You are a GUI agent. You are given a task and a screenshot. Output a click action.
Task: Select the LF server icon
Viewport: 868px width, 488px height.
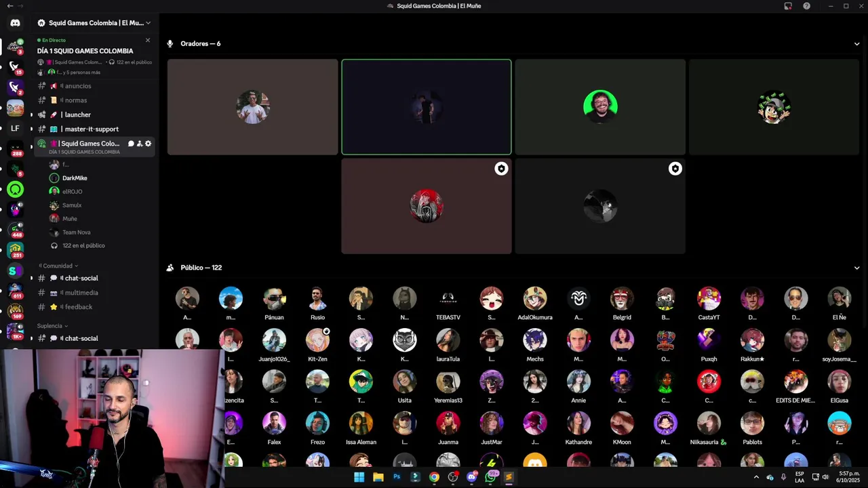[x=15, y=128]
